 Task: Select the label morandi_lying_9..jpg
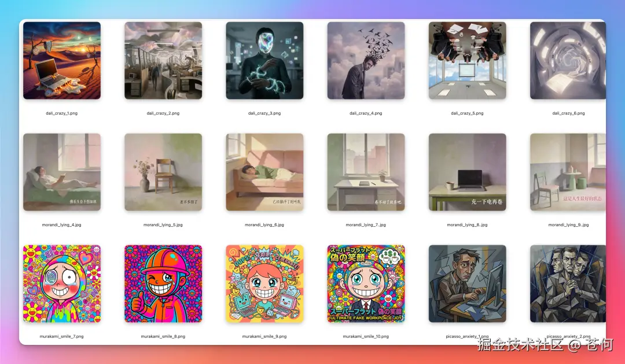click(x=568, y=225)
